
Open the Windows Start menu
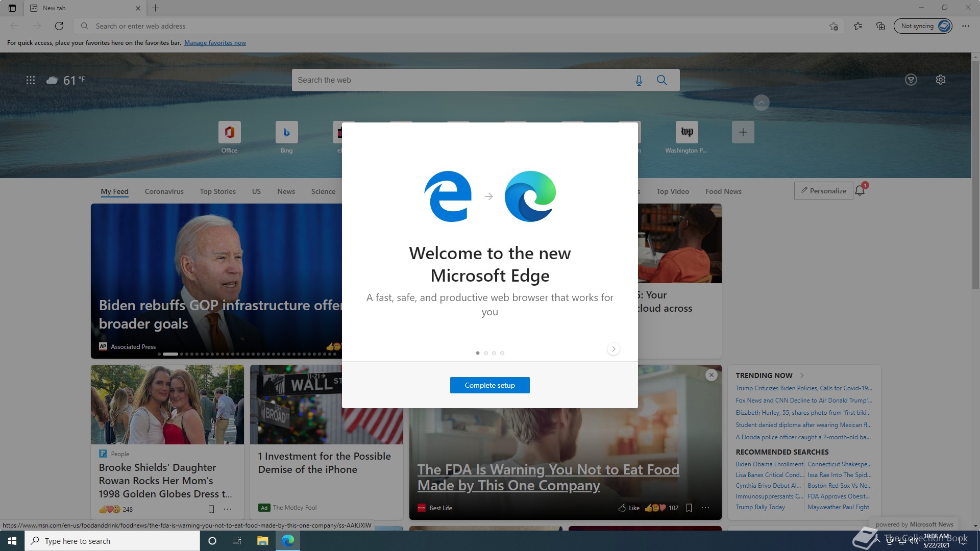pyautogui.click(x=12, y=541)
